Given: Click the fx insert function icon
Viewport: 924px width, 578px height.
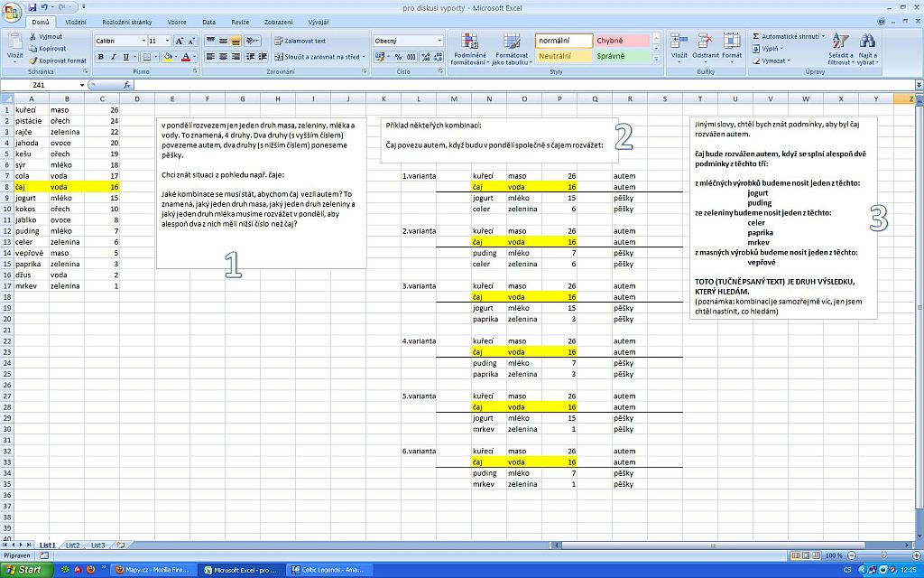Looking at the screenshot, I should tap(127, 85).
